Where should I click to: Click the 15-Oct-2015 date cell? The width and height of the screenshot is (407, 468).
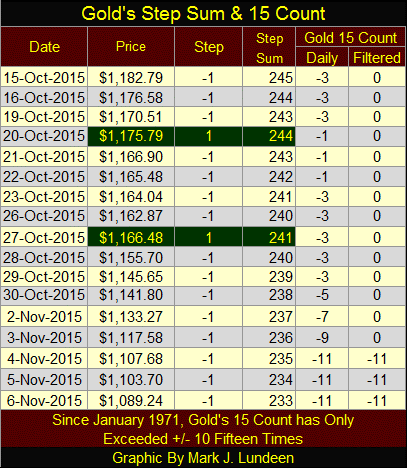(x=44, y=77)
